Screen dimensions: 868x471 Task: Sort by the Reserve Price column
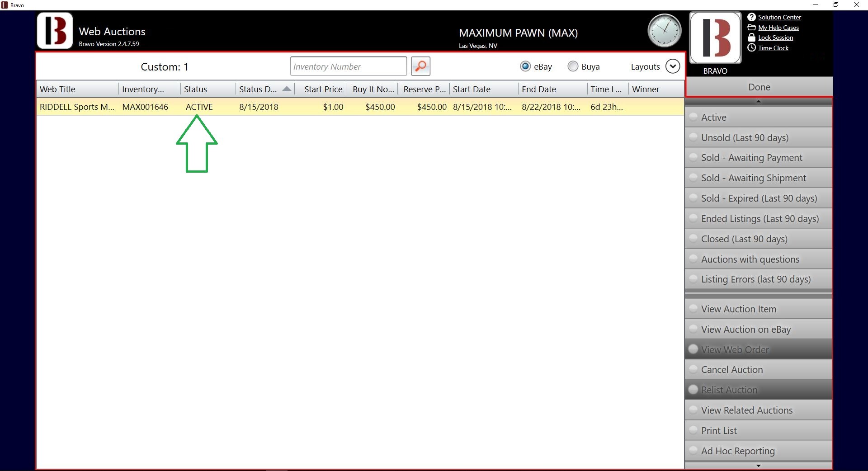[x=424, y=89]
